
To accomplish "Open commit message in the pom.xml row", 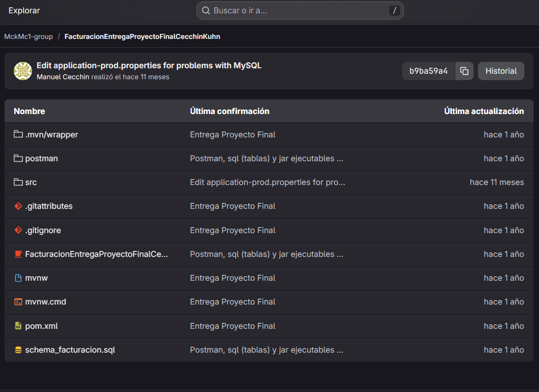I will pos(233,326).
